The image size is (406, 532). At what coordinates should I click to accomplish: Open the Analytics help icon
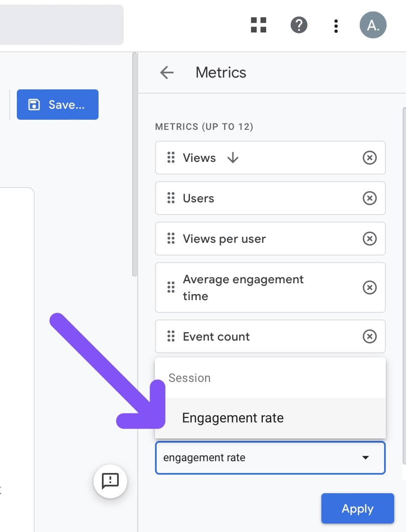[x=299, y=25]
